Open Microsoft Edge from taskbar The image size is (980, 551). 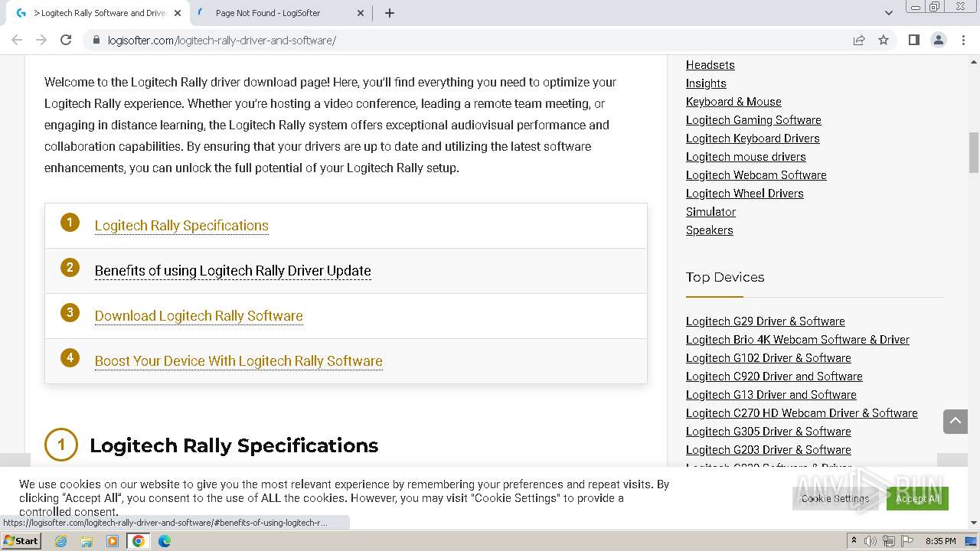coord(165,541)
